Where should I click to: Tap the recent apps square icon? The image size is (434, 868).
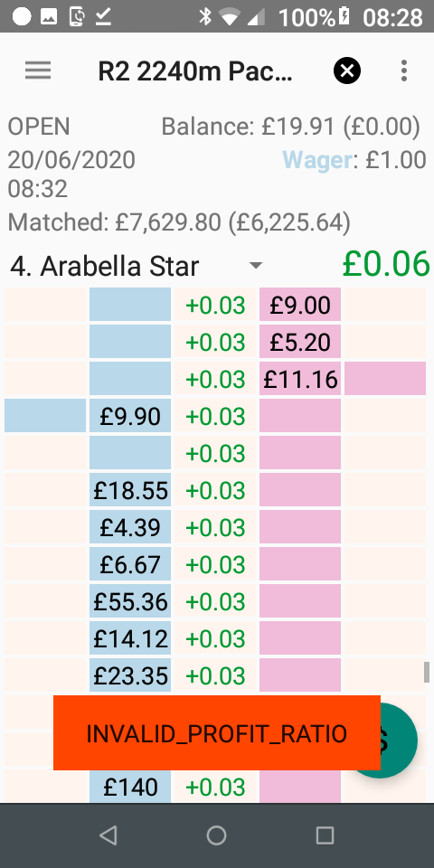(325, 835)
